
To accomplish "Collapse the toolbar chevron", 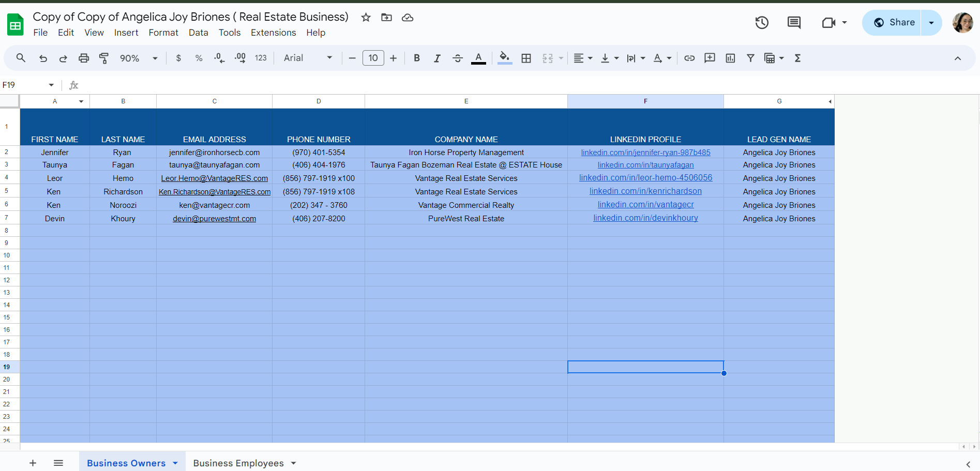I will click(958, 58).
